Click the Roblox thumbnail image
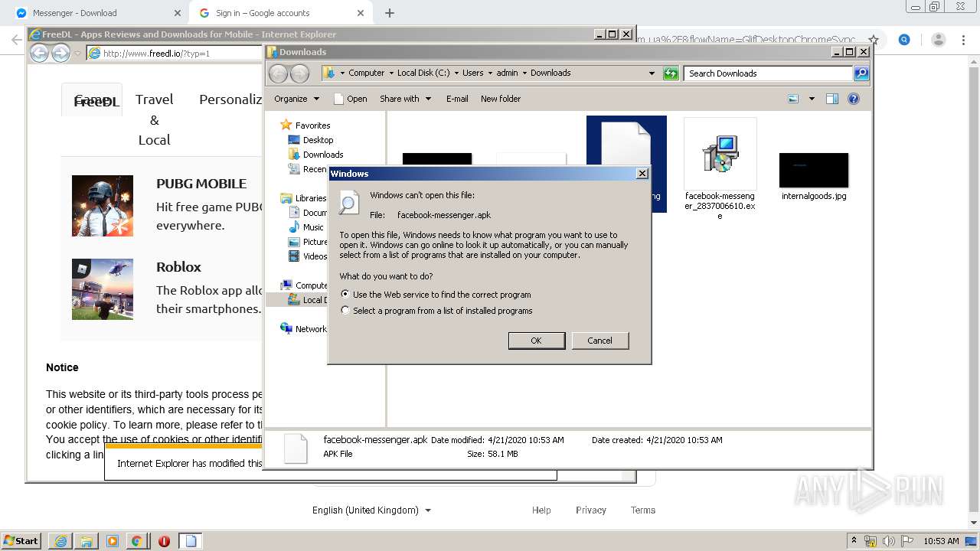 click(x=103, y=289)
